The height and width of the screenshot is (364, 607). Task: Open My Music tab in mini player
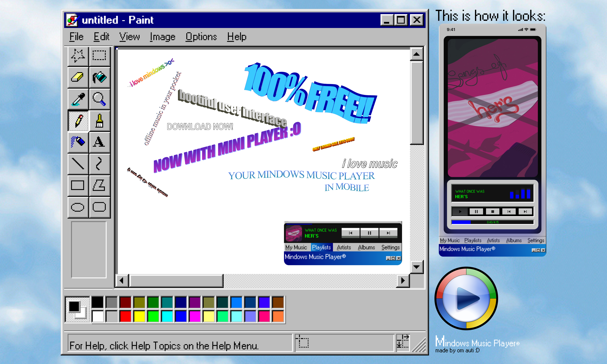[296, 248]
